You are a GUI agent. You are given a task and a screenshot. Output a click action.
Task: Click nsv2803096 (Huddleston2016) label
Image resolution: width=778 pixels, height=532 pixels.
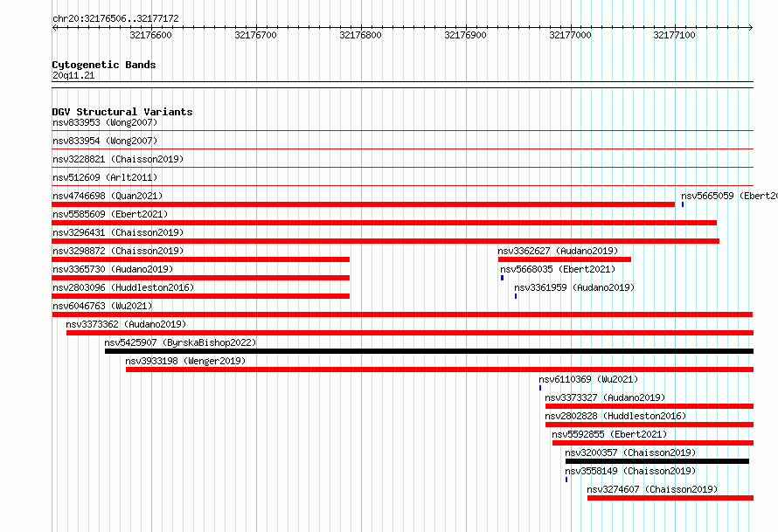(123, 287)
